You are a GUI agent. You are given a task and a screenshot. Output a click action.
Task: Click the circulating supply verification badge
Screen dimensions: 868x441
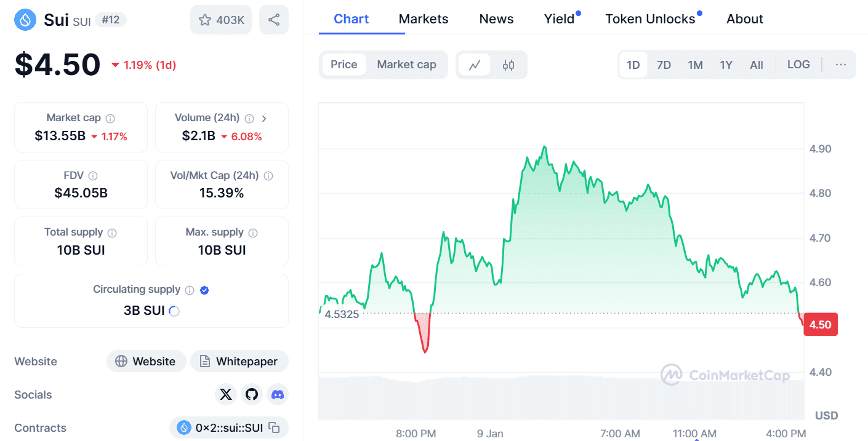pos(204,289)
